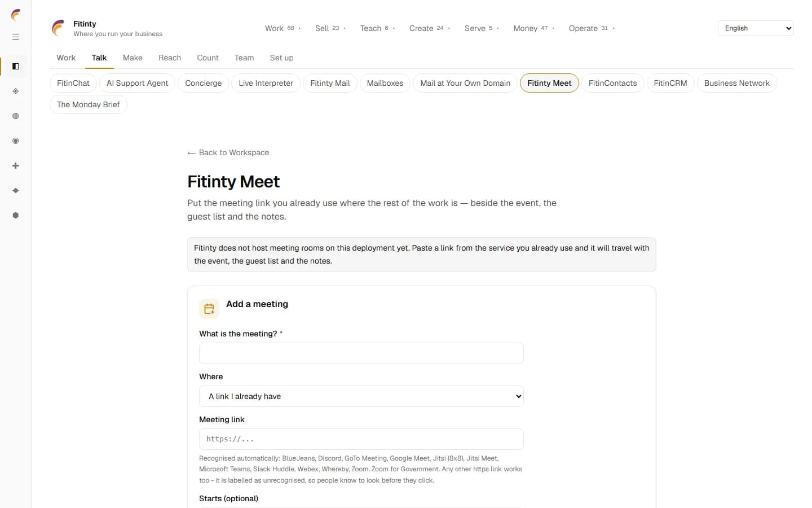Open the English language selector
This screenshot has width=812, height=508.
756,28
